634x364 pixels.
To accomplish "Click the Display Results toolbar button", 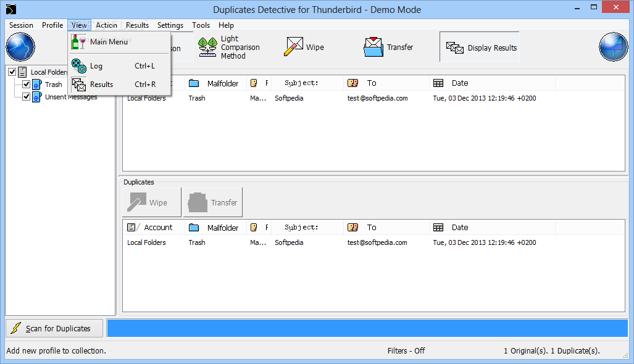I will (x=480, y=48).
